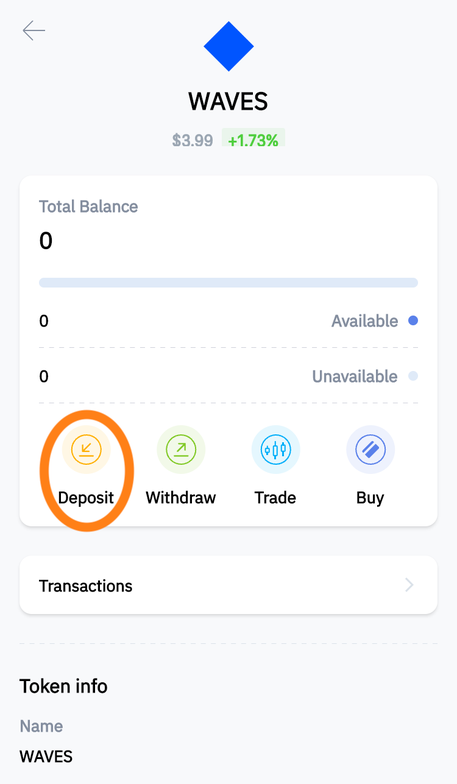Click the balance progress bar
The image size is (457, 784).
click(x=228, y=282)
